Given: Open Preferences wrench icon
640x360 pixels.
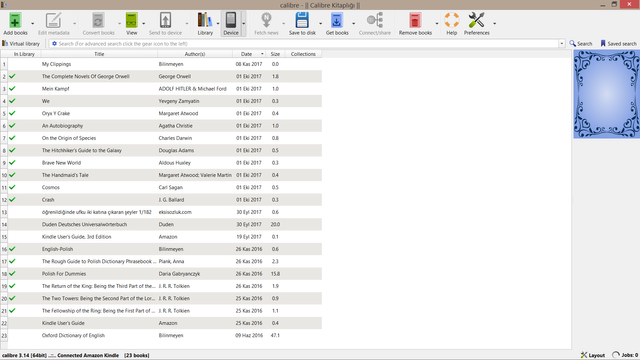Looking at the screenshot, I should click(476, 20).
